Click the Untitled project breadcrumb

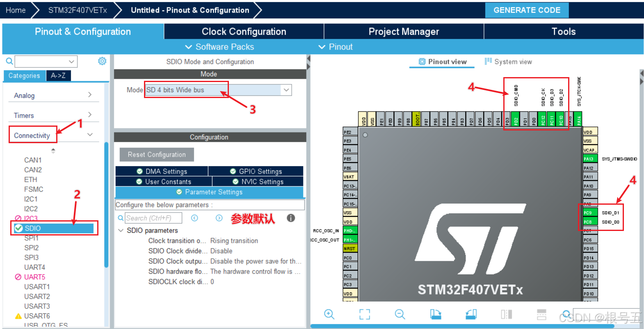(x=190, y=10)
